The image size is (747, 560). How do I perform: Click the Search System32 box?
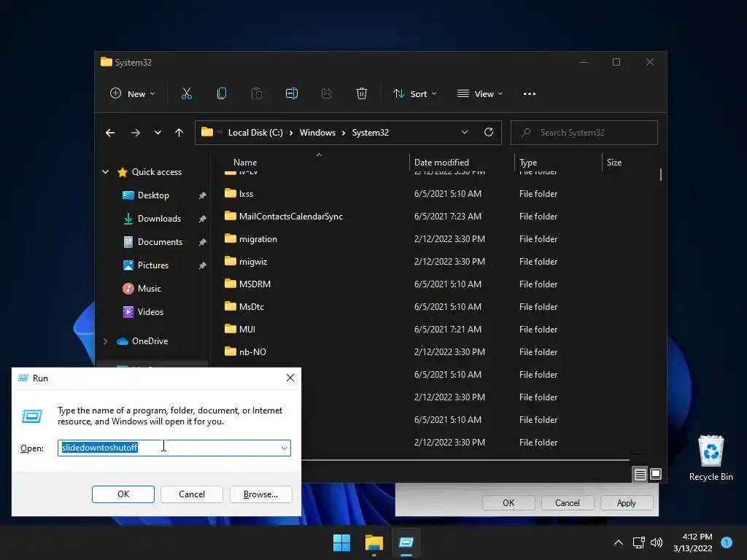click(x=584, y=133)
